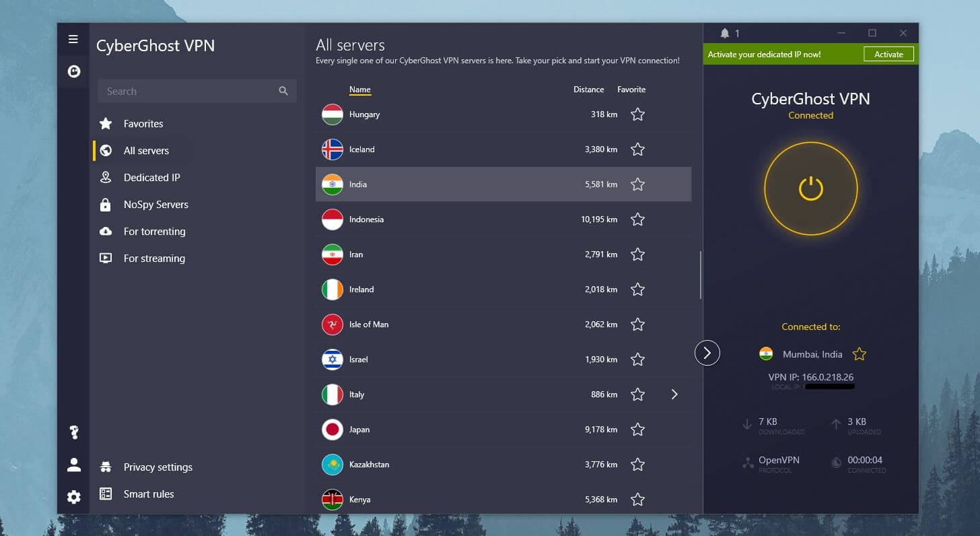The height and width of the screenshot is (536, 980).
Task: Favorite Iran with its star
Action: click(x=637, y=255)
